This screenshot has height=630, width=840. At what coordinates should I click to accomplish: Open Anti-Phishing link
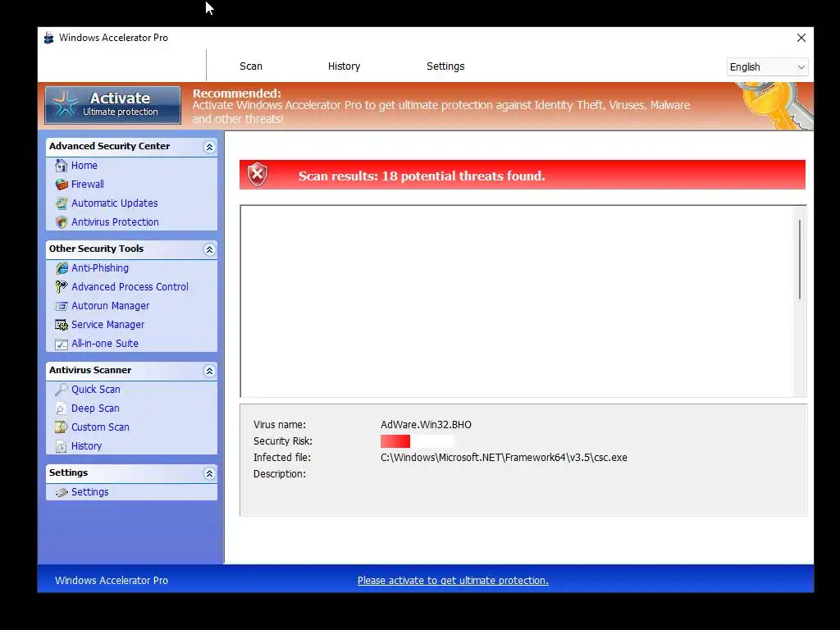tap(100, 268)
